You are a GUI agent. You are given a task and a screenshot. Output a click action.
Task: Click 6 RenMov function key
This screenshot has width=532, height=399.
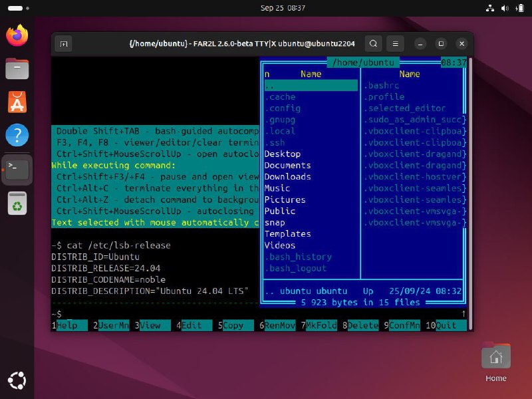pyautogui.click(x=277, y=325)
